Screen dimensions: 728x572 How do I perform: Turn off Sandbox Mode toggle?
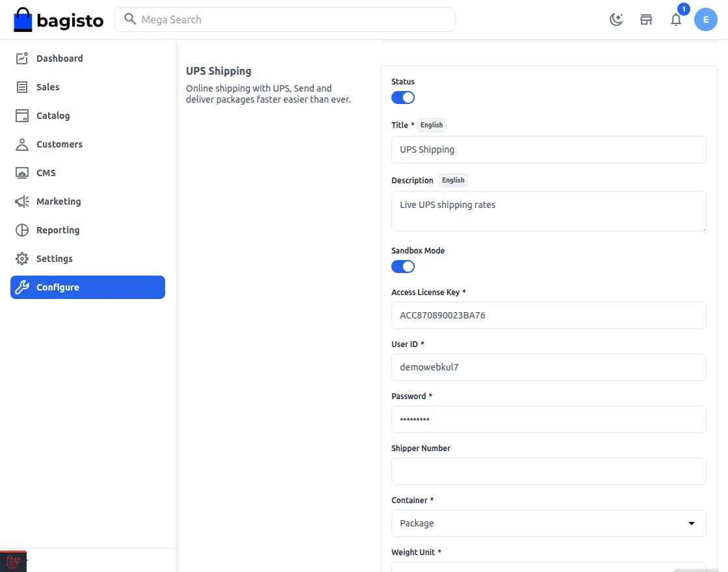[x=402, y=266]
